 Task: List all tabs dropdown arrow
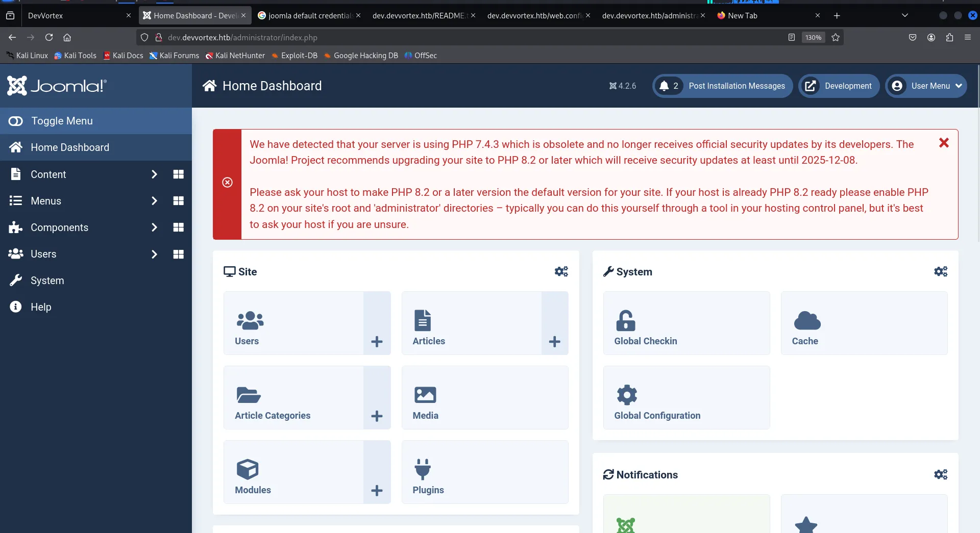(905, 15)
